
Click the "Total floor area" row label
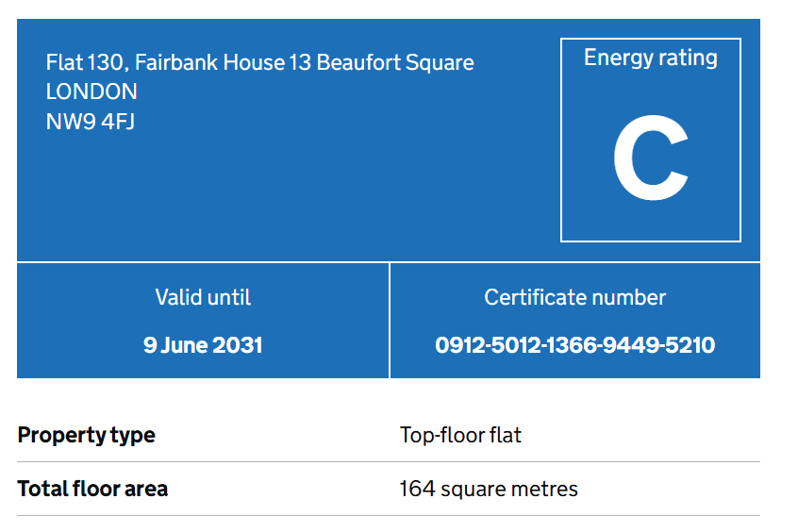click(92, 490)
